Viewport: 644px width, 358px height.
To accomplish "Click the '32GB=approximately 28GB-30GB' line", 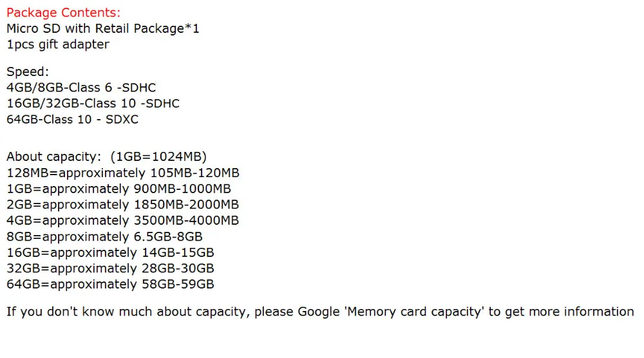I will [110, 268].
